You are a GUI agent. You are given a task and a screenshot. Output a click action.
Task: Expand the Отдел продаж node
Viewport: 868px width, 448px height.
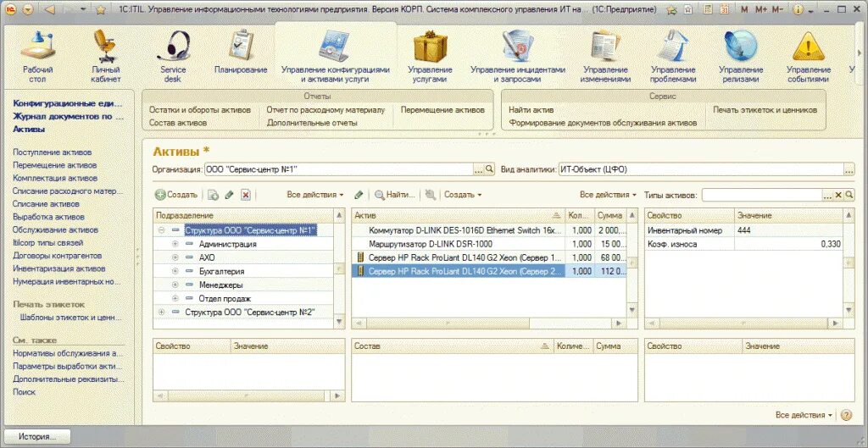click(x=175, y=299)
